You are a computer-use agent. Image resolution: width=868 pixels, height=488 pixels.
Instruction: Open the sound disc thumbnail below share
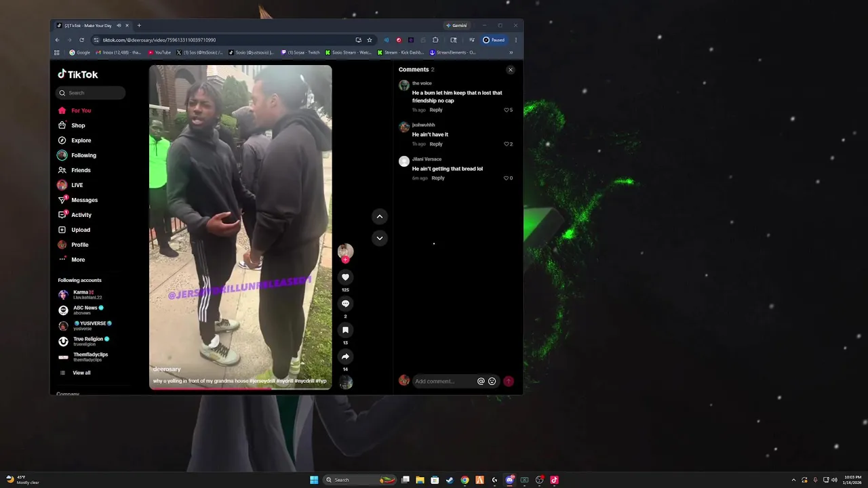[346, 382]
